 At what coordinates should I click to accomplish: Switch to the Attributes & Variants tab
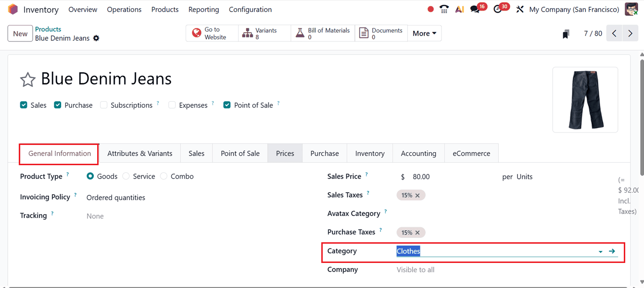click(x=139, y=153)
